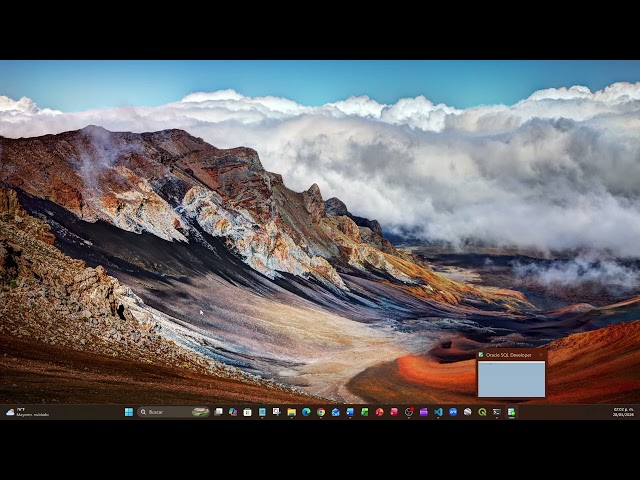This screenshot has height=480, width=640.
Task: Open the terminal icon in taskbar
Action: coord(497,412)
